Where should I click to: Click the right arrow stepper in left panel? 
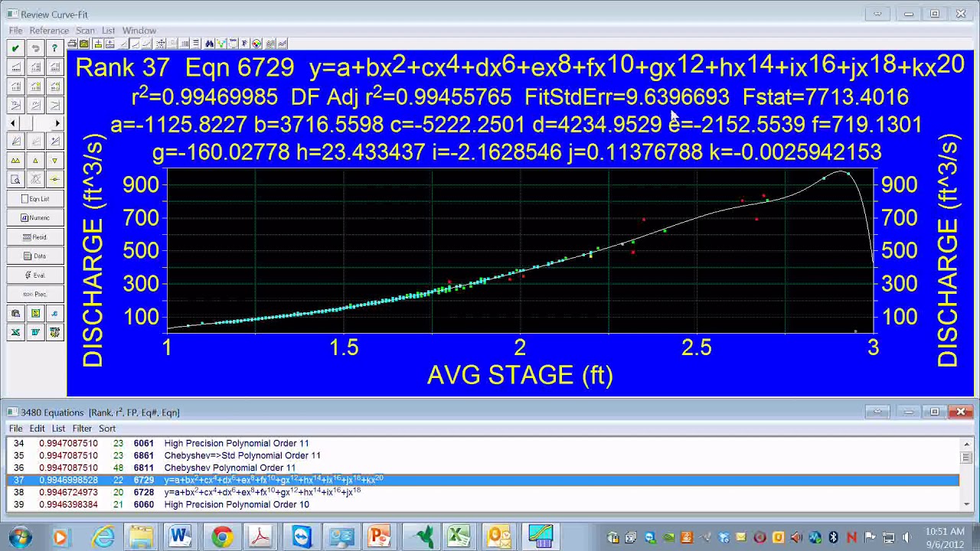coord(57,122)
